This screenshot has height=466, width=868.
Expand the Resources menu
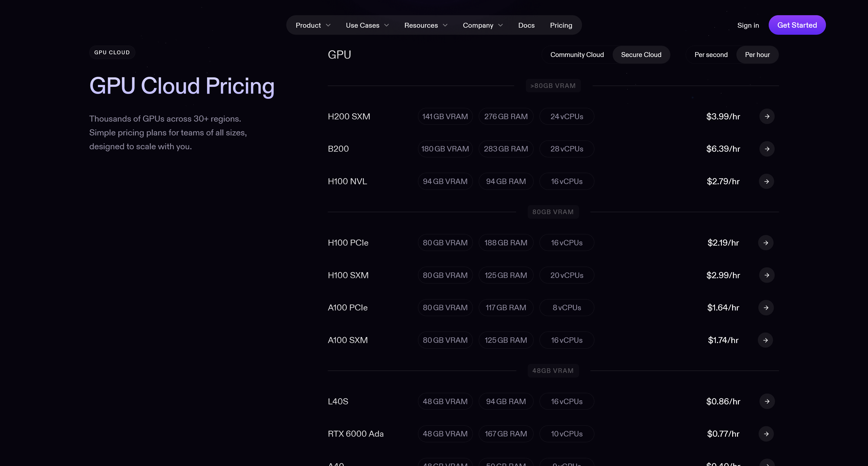click(x=425, y=25)
